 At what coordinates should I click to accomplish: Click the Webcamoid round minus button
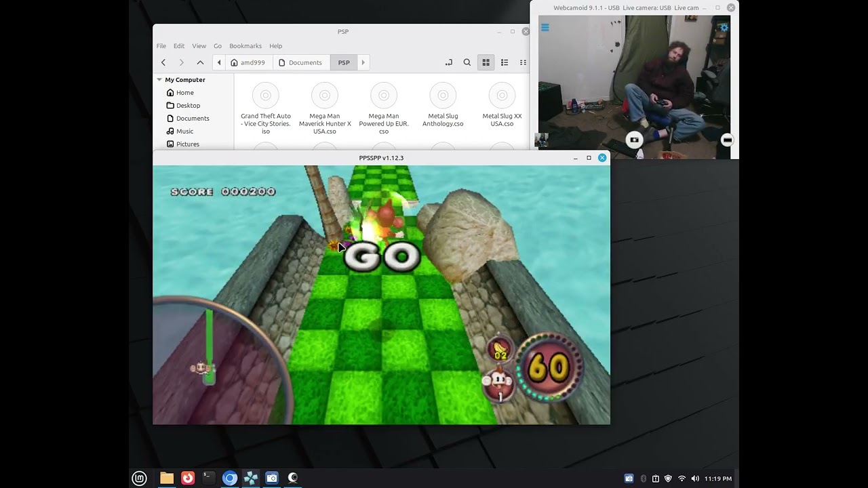[727, 140]
